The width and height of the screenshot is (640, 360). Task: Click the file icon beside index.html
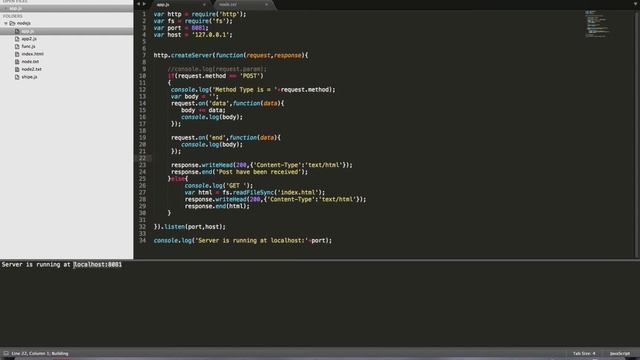point(17,54)
